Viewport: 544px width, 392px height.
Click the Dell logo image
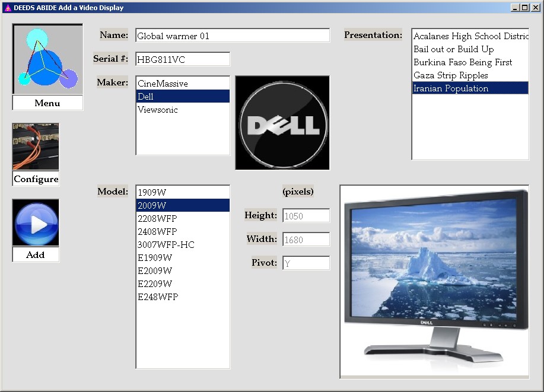[282, 123]
